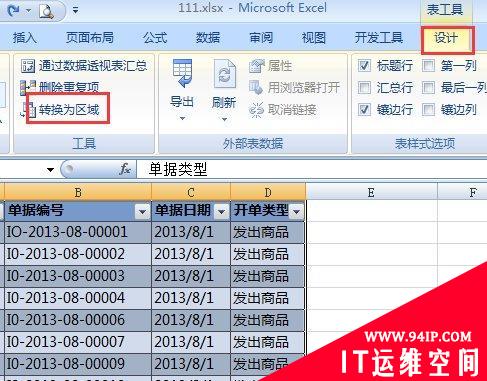The height and width of the screenshot is (381, 487).
Task: Select cell IO-2013-08-00001
Action: click(x=78, y=232)
